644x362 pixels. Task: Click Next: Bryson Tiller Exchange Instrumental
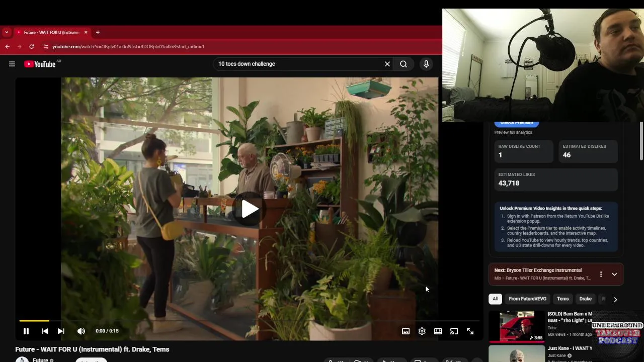tap(538, 270)
